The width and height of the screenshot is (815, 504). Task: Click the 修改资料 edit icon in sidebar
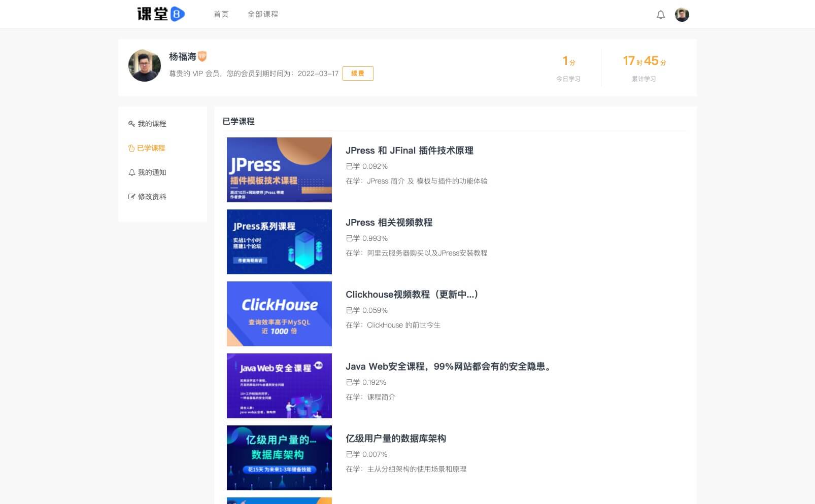(x=131, y=197)
